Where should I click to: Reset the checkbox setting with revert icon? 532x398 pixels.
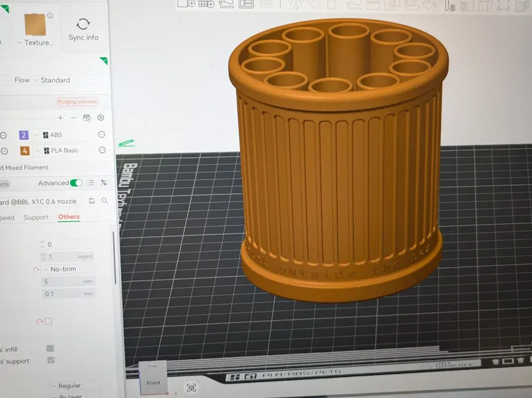pos(40,322)
